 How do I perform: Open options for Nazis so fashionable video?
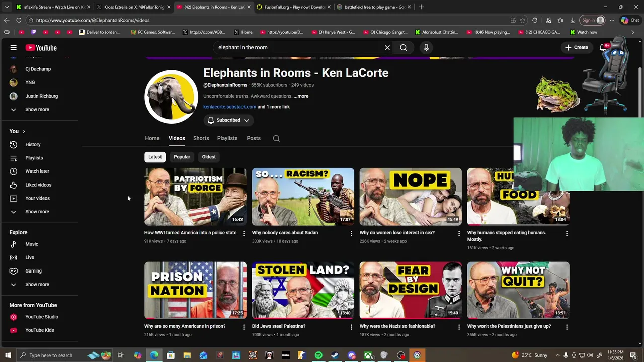[459, 327]
